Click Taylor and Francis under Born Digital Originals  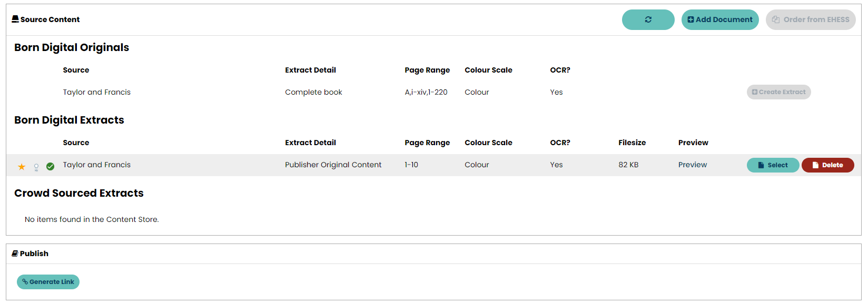click(96, 92)
